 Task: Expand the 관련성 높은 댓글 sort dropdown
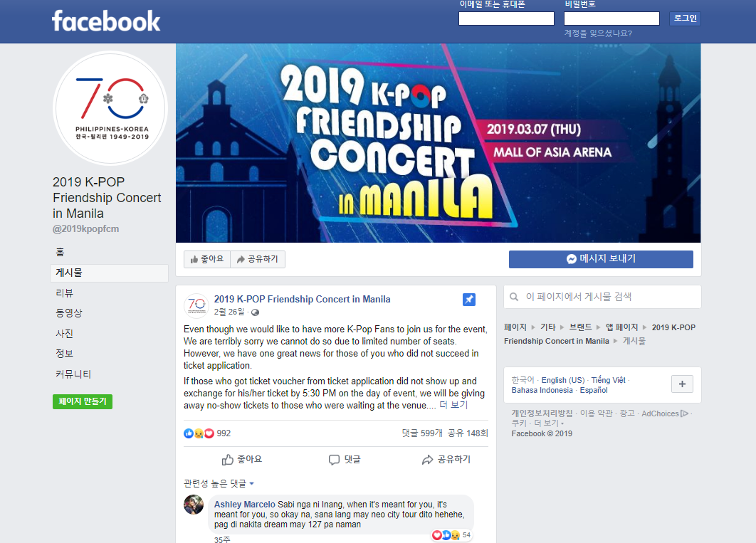pyautogui.click(x=219, y=483)
